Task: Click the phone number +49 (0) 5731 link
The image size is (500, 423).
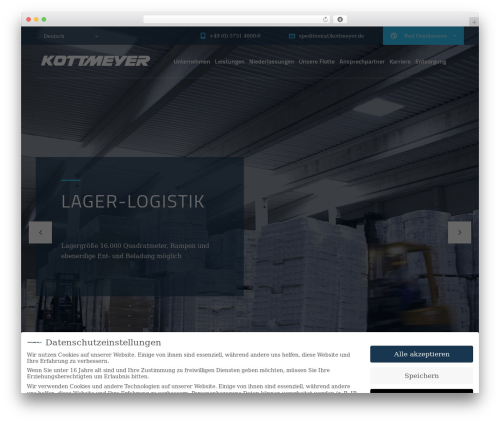Action: tap(235, 36)
